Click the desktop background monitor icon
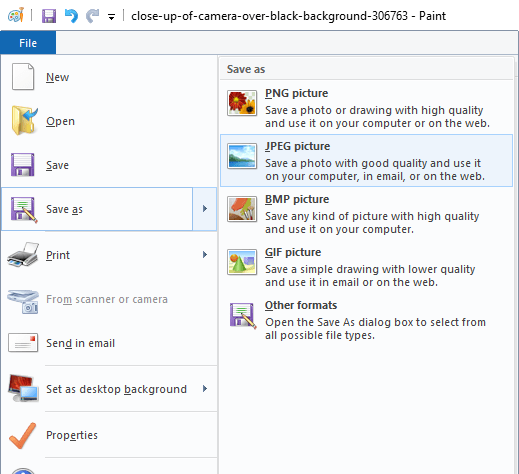Image resolution: width=519 pixels, height=474 pixels. tap(23, 388)
